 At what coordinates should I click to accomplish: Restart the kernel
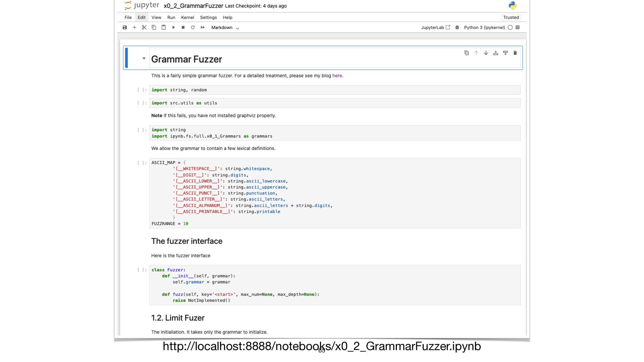pyautogui.click(x=193, y=27)
